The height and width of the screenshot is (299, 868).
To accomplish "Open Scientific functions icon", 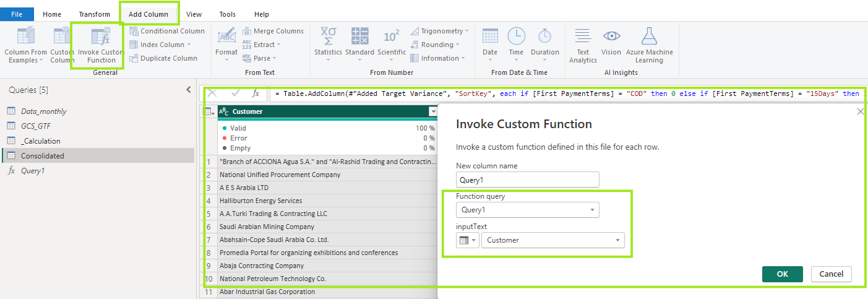I will coord(392,36).
